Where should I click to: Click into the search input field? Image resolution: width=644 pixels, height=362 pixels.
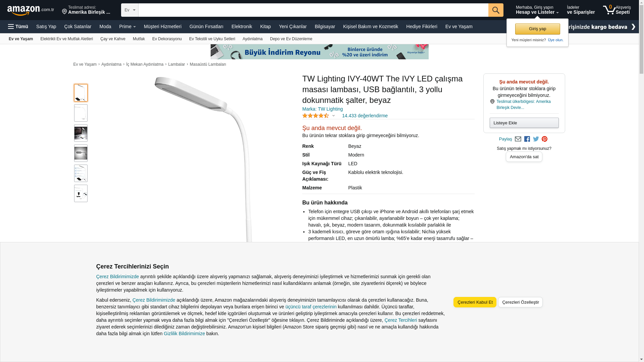(x=313, y=10)
